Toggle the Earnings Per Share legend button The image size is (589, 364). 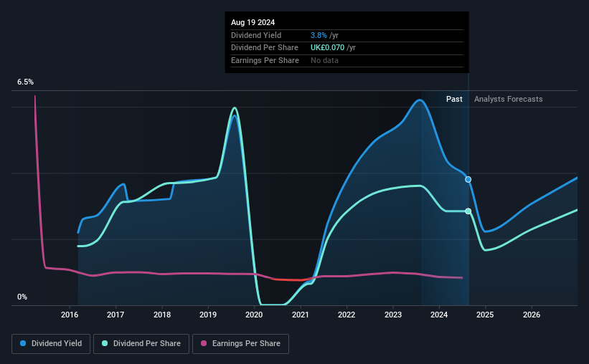pos(240,344)
